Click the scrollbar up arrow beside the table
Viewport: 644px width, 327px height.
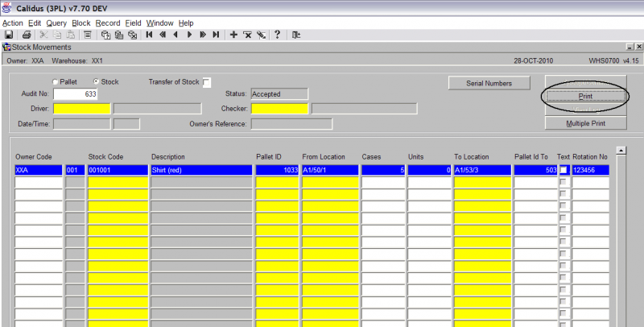[621, 151]
